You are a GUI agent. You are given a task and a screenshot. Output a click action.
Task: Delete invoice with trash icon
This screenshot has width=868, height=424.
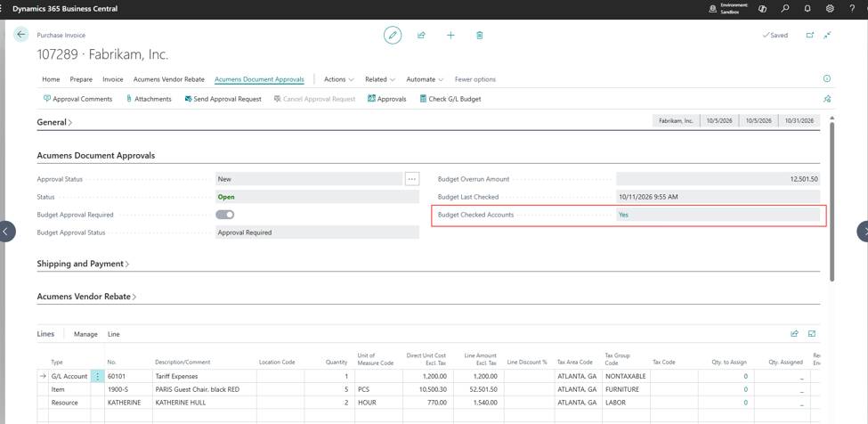tap(480, 36)
